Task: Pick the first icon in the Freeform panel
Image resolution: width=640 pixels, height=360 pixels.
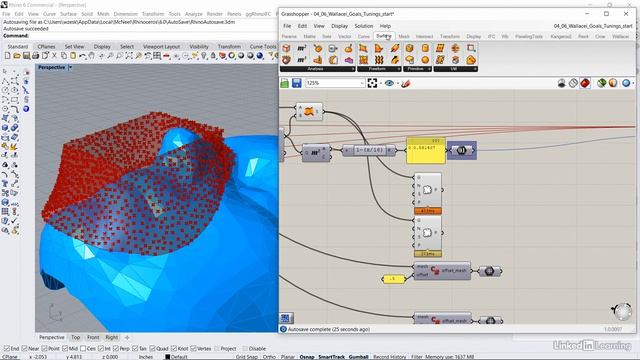Action: pyautogui.click(x=363, y=48)
